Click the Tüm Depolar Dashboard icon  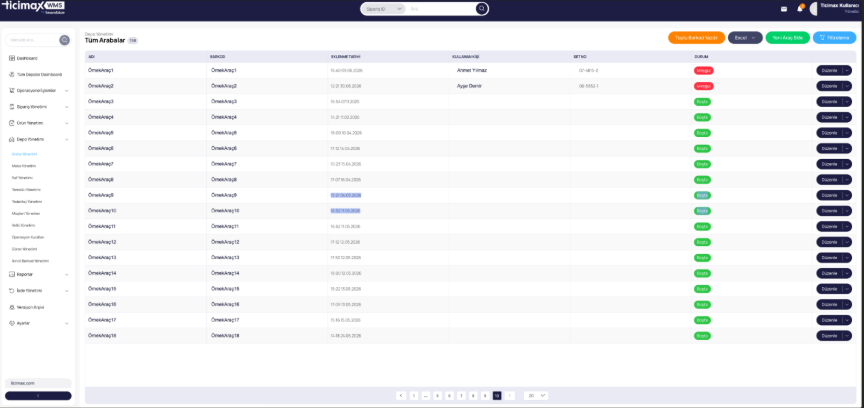(12, 74)
